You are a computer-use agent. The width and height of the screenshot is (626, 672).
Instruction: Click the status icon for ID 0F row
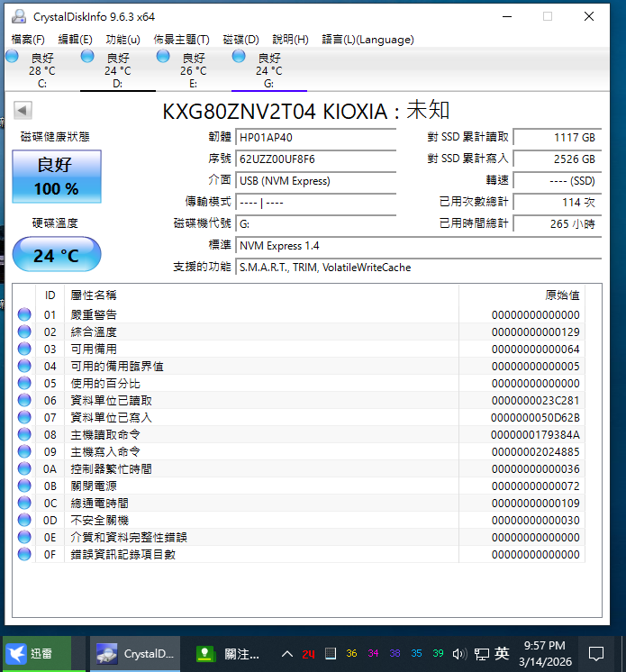pos(24,554)
